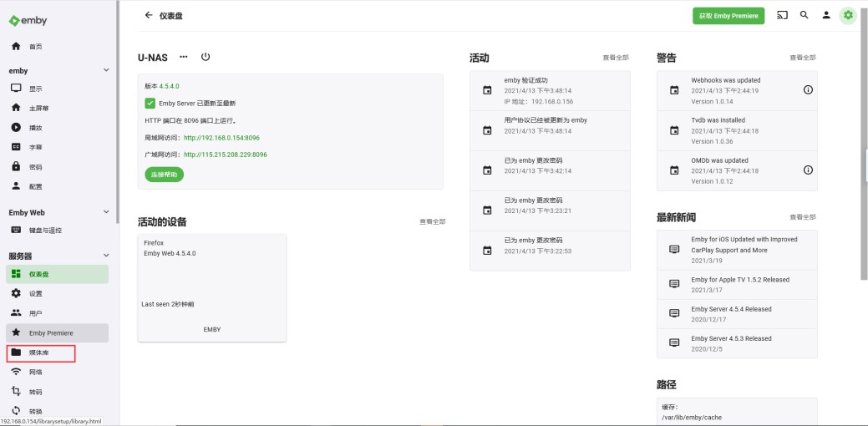Image resolution: width=868 pixels, height=426 pixels.
Task: Toggle the green Emby Server updated checkmark
Action: pos(150,104)
